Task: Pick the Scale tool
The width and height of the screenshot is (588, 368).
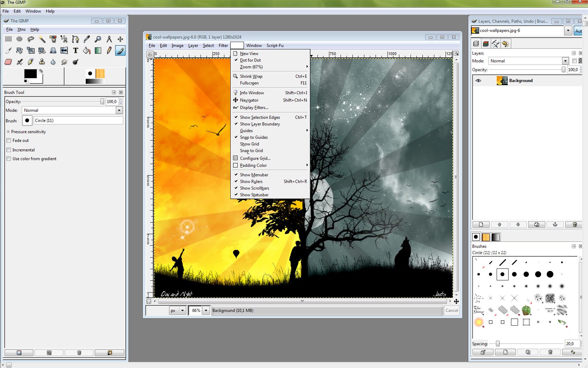Action: (x=31, y=50)
